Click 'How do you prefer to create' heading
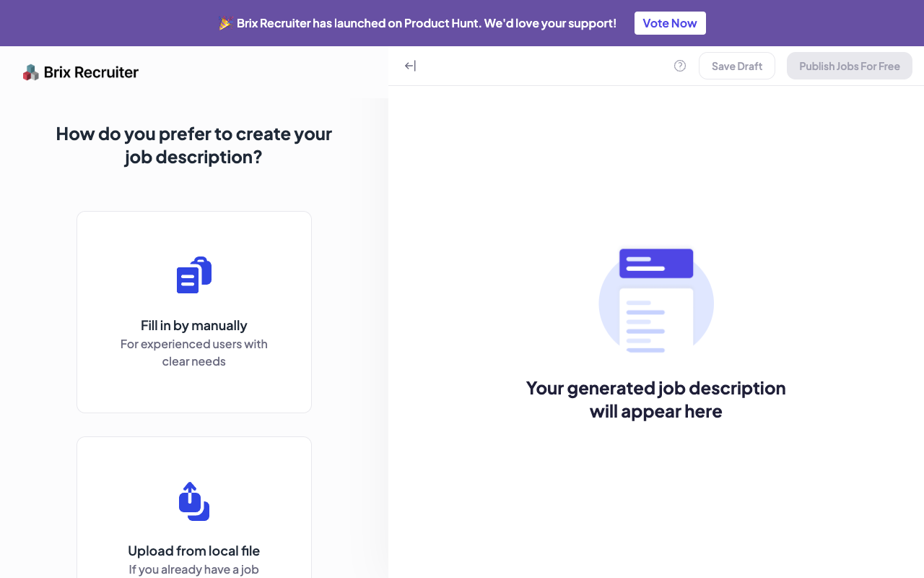This screenshot has width=924, height=578. (x=194, y=145)
